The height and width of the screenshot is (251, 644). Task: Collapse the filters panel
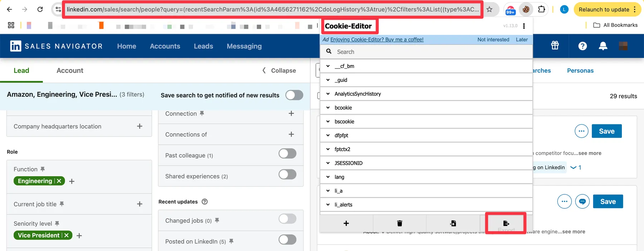(279, 71)
